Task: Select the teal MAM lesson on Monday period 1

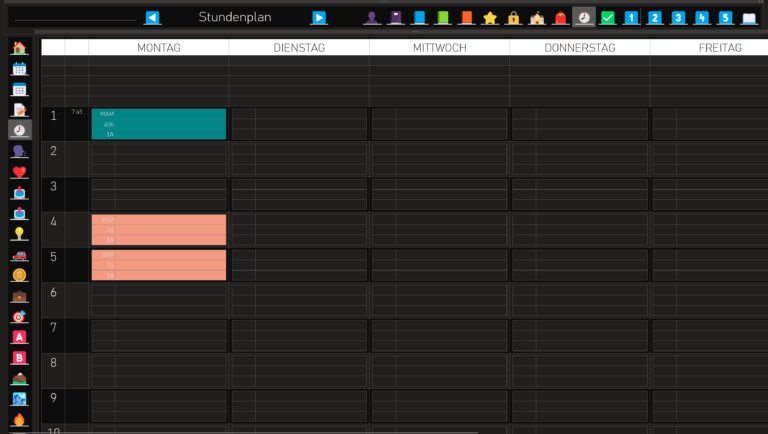Action: pyautogui.click(x=159, y=124)
